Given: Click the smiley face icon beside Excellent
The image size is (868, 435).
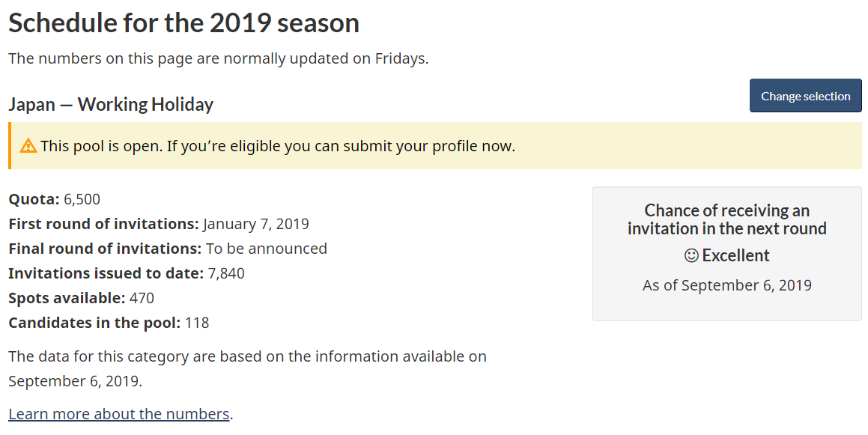Looking at the screenshot, I should click(691, 256).
